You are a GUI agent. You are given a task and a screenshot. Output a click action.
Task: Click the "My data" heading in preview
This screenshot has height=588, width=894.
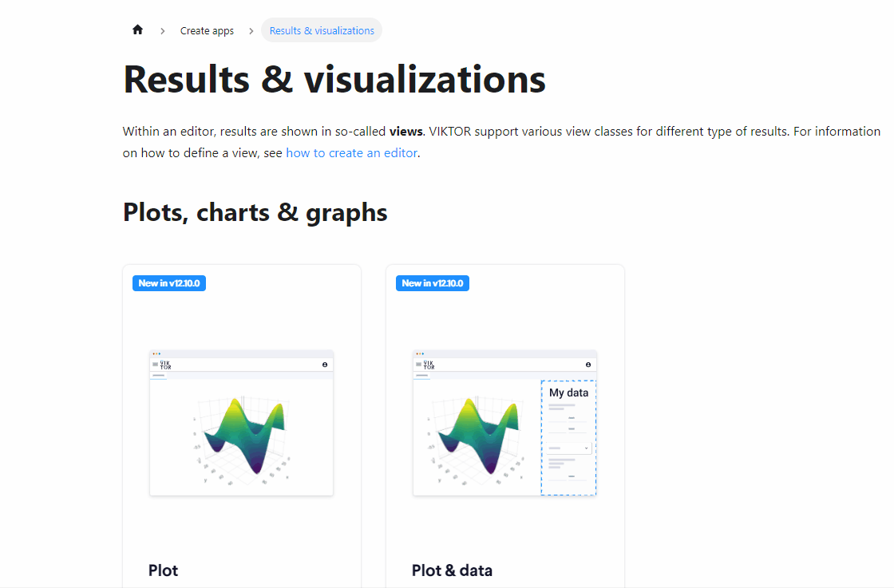tap(568, 393)
